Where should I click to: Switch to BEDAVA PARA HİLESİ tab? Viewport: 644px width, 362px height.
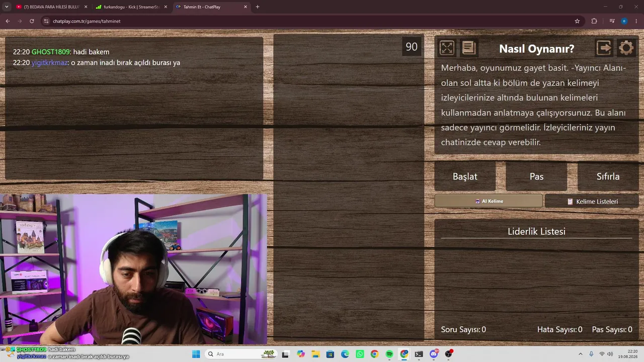(51, 7)
